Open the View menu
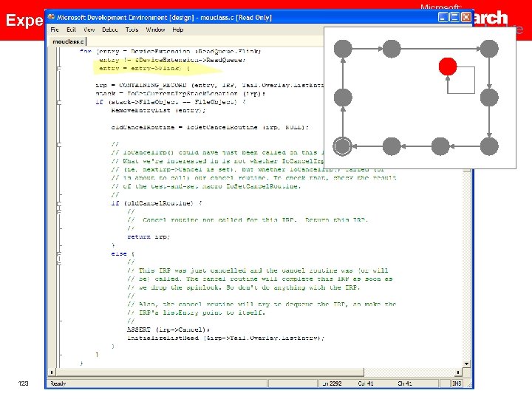The height and width of the screenshot is (399, 532). [89, 30]
